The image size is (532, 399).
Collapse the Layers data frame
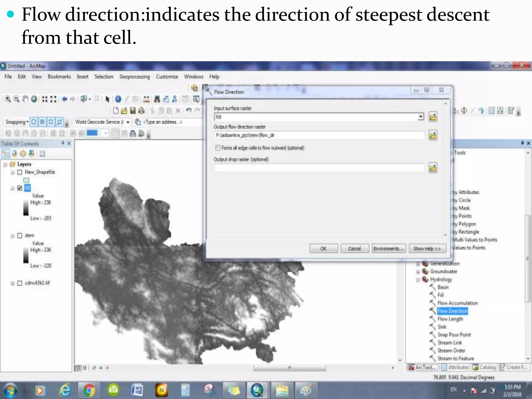click(5, 165)
